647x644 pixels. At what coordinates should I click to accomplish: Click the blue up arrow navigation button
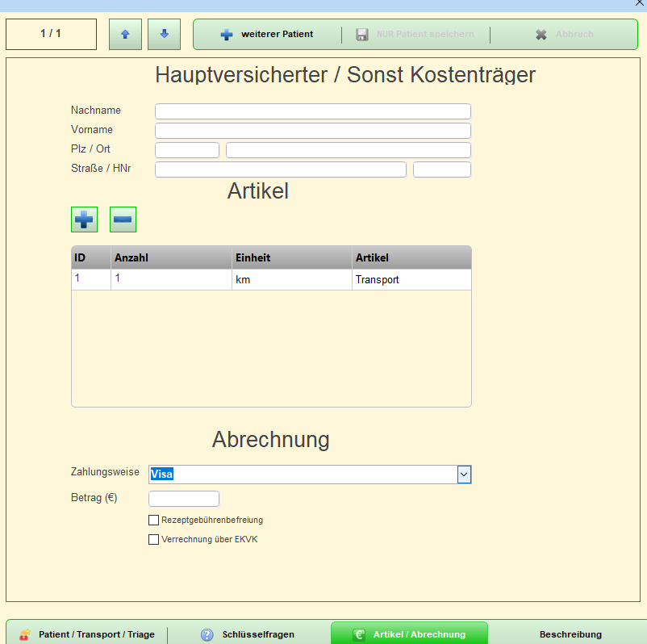(125, 34)
